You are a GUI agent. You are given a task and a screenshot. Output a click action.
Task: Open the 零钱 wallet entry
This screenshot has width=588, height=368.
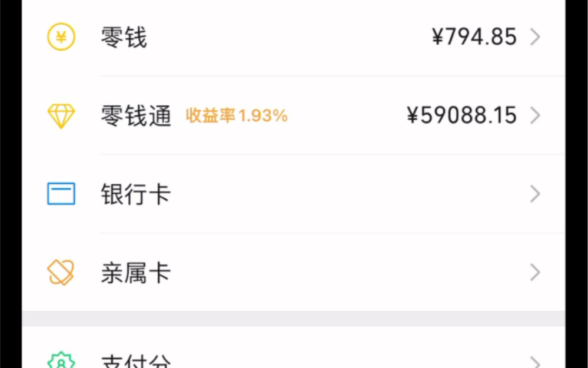click(124, 37)
